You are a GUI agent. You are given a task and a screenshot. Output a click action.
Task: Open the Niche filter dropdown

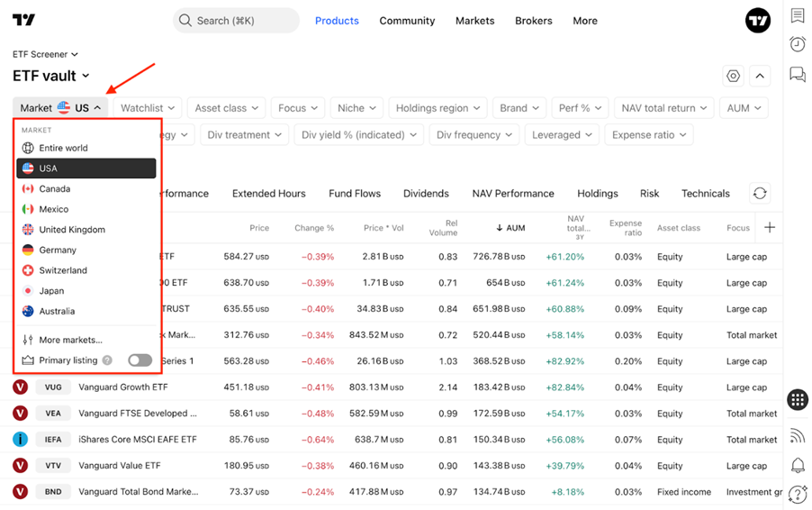click(356, 108)
